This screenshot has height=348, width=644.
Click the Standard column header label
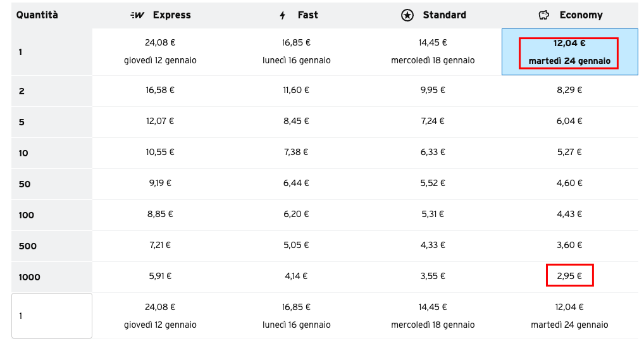tap(444, 15)
